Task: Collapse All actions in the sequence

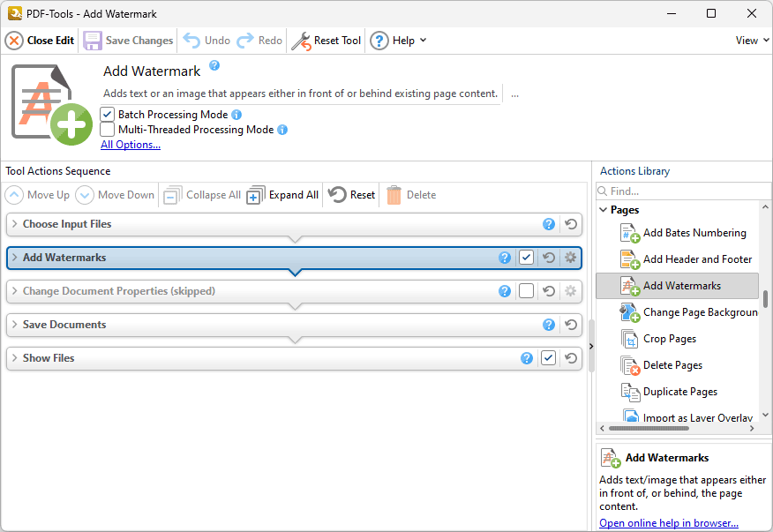Action: point(202,195)
